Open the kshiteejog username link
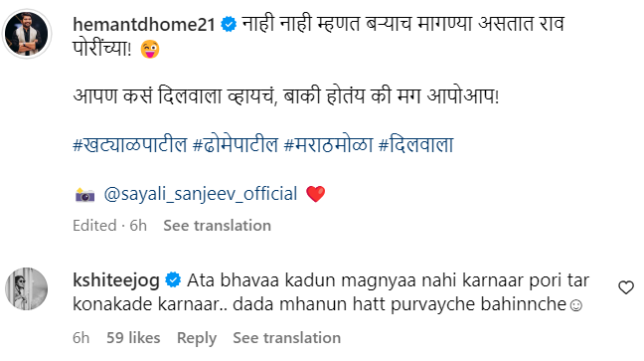 [116, 280]
